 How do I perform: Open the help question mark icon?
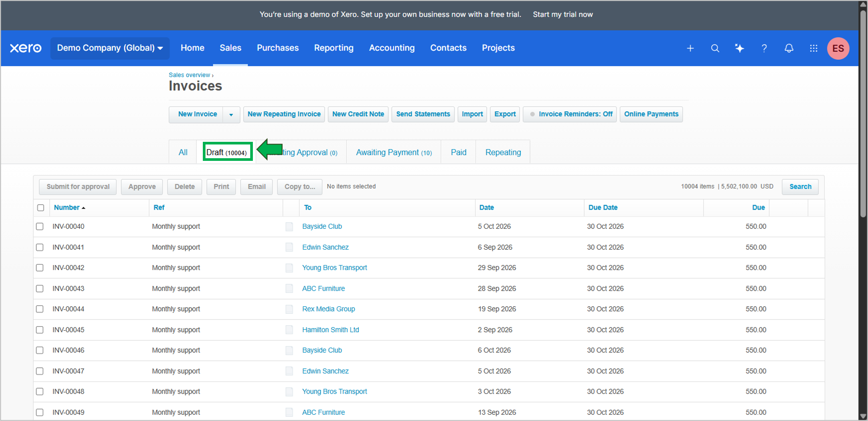pos(764,48)
